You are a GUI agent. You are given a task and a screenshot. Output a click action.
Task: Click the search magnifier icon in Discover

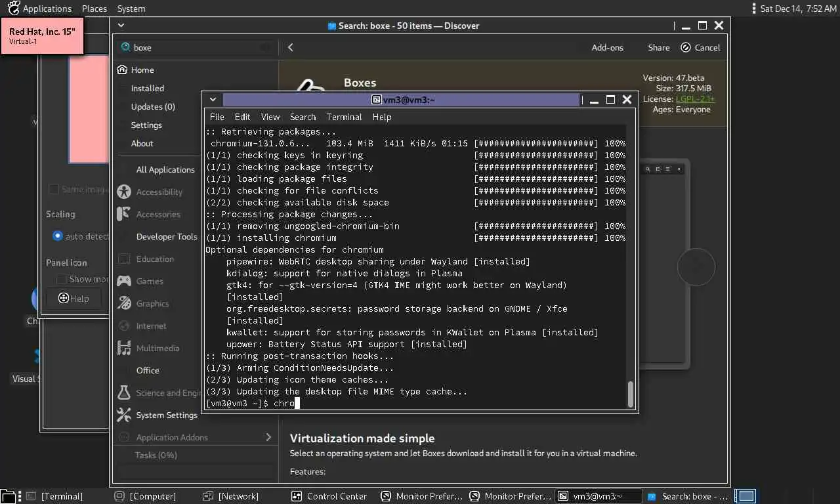(x=125, y=47)
